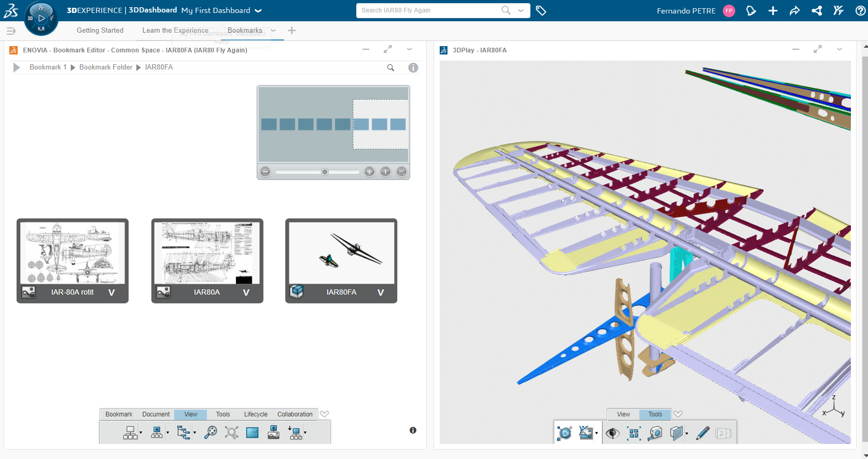Open the Document action bar tab
The height and width of the screenshot is (459, 868).
[x=156, y=414]
